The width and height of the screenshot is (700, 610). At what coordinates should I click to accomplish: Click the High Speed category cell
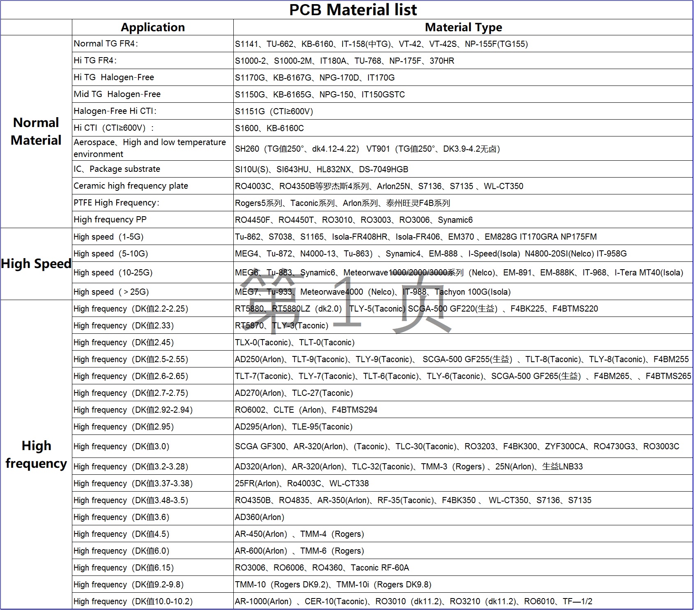[x=36, y=264]
